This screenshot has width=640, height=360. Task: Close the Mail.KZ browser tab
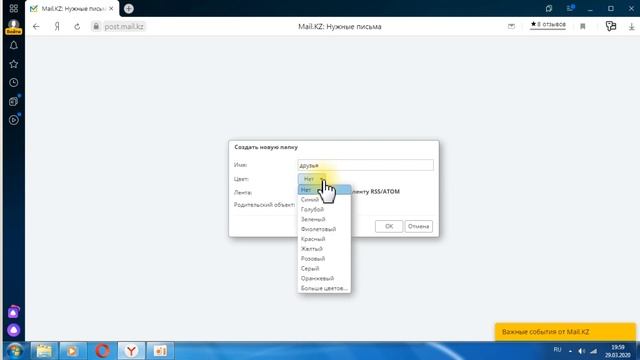111,9
